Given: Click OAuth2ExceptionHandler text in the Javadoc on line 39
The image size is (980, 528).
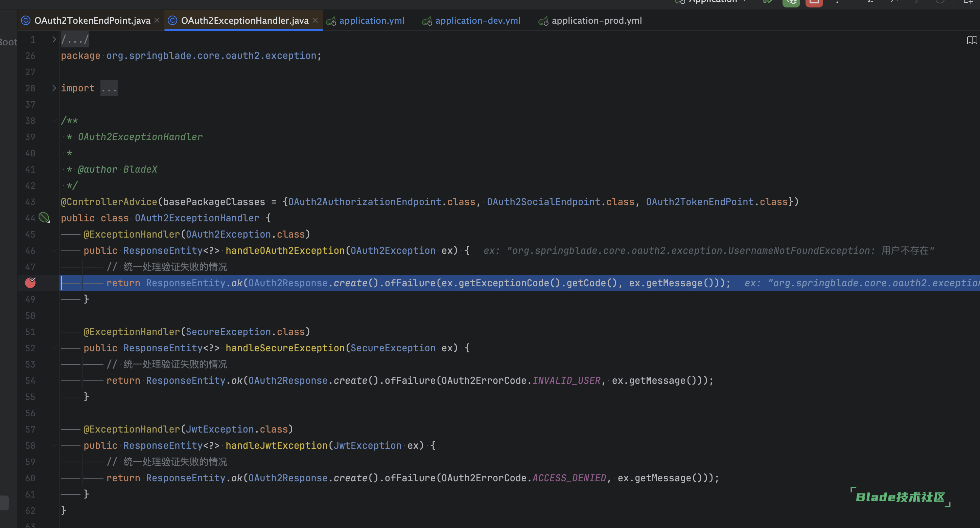Looking at the screenshot, I should pos(140,137).
